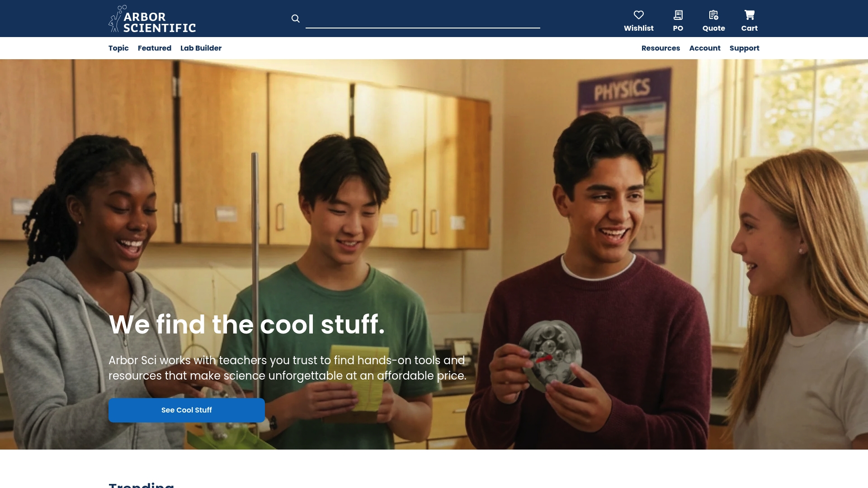The image size is (868, 488).
Task: Open the Wishlist heart icon
Action: (x=639, y=15)
